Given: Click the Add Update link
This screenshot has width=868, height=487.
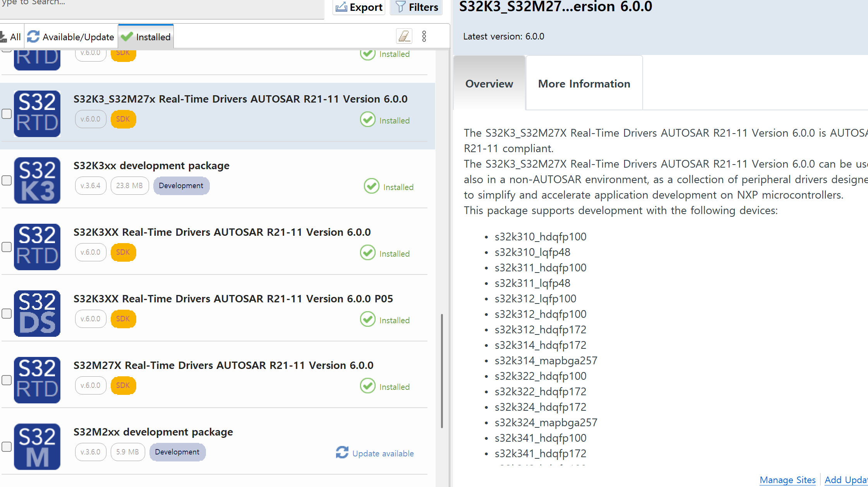Looking at the screenshot, I should pyautogui.click(x=846, y=480).
